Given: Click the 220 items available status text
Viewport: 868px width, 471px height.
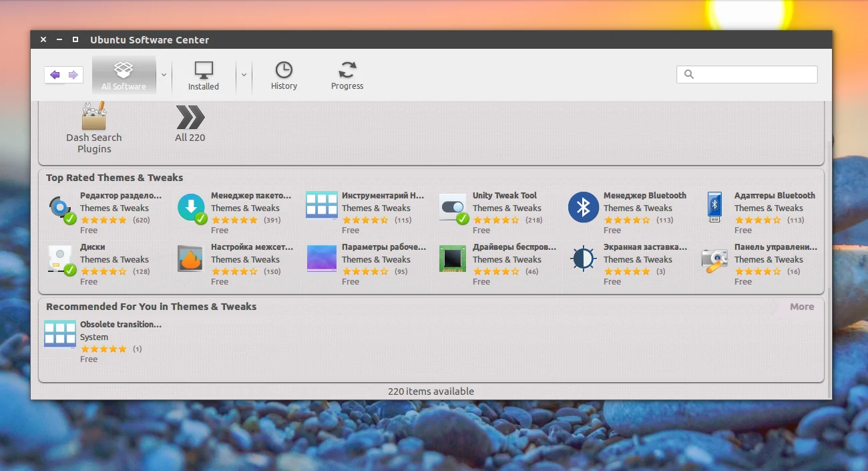Looking at the screenshot, I should coord(431,391).
